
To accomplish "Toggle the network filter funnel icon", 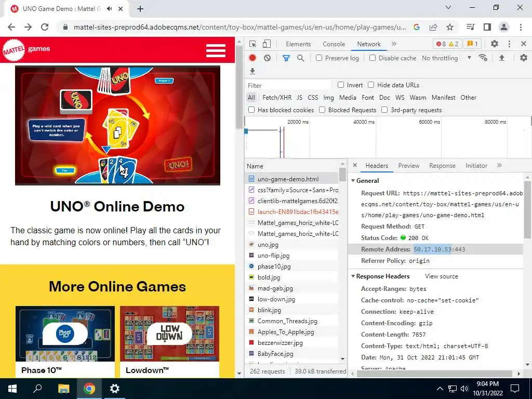I will 286,58.
